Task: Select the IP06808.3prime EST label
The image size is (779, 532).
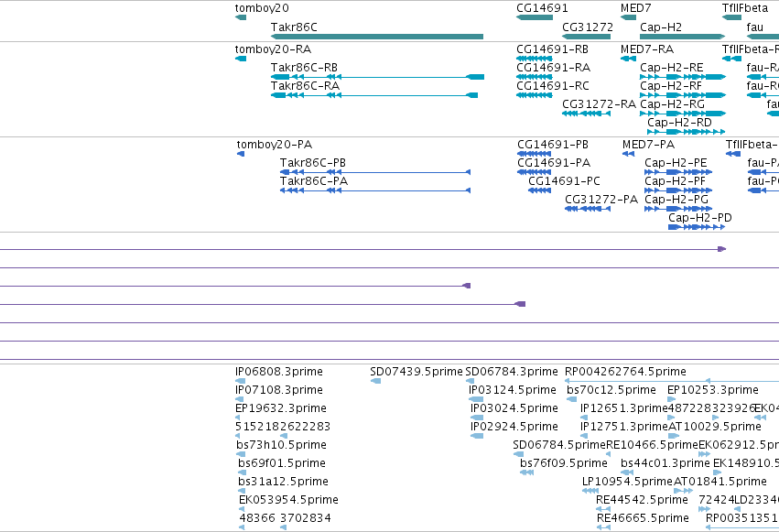Action: click(278, 372)
